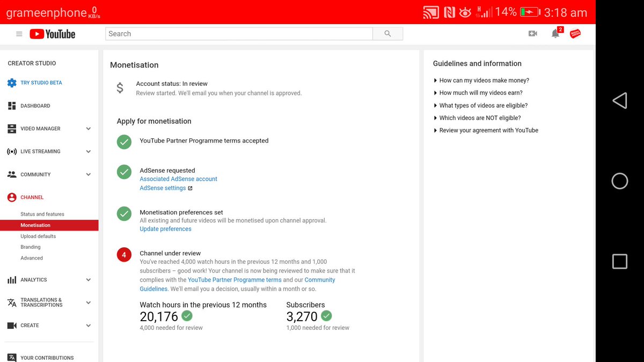The height and width of the screenshot is (362, 644).
Task: Click the 'Watch hours in the previous 12 months' label
Action: click(203, 305)
